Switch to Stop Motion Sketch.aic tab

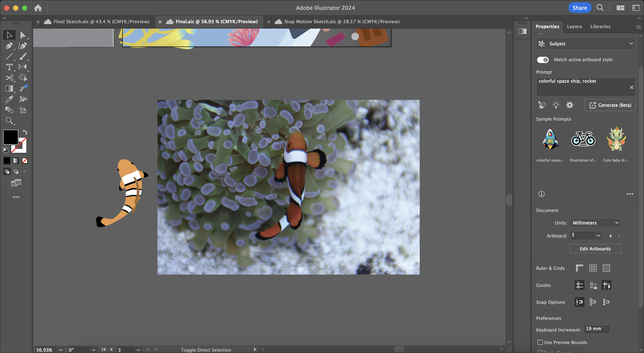(x=341, y=22)
